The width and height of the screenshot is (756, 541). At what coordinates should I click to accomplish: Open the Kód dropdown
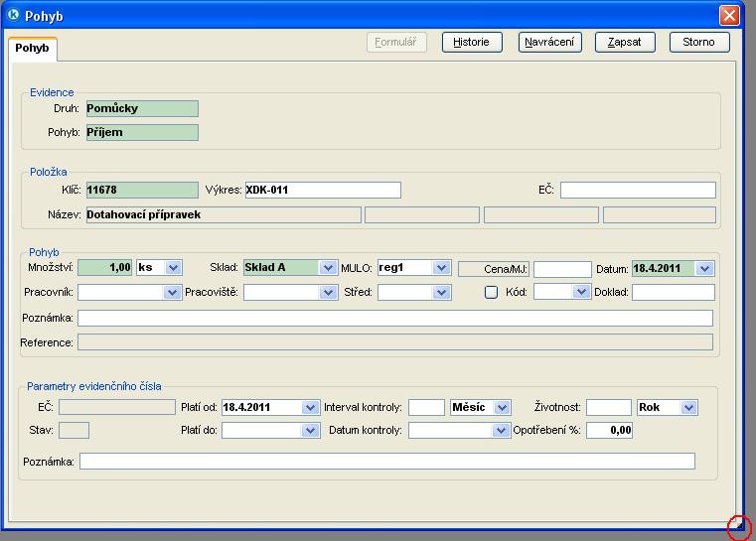point(581,292)
